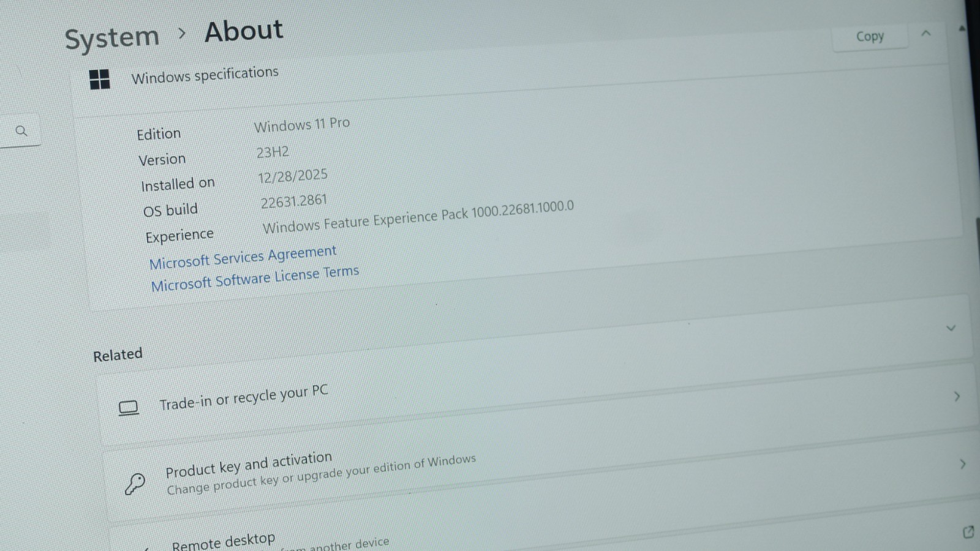This screenshot has height=551, width=980.
Task: Click the About breadcrumb title
Action: 244,31
